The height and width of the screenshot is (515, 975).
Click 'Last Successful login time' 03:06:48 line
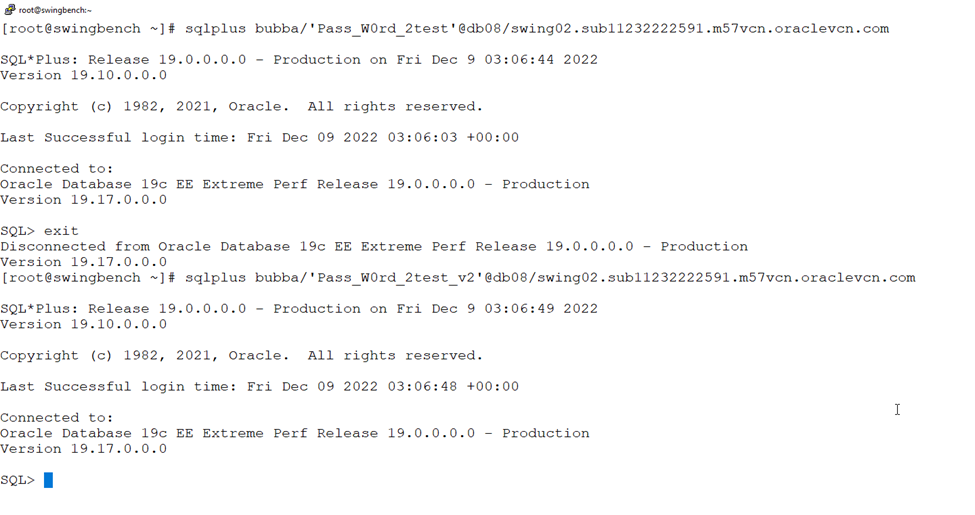pos(259,386)
